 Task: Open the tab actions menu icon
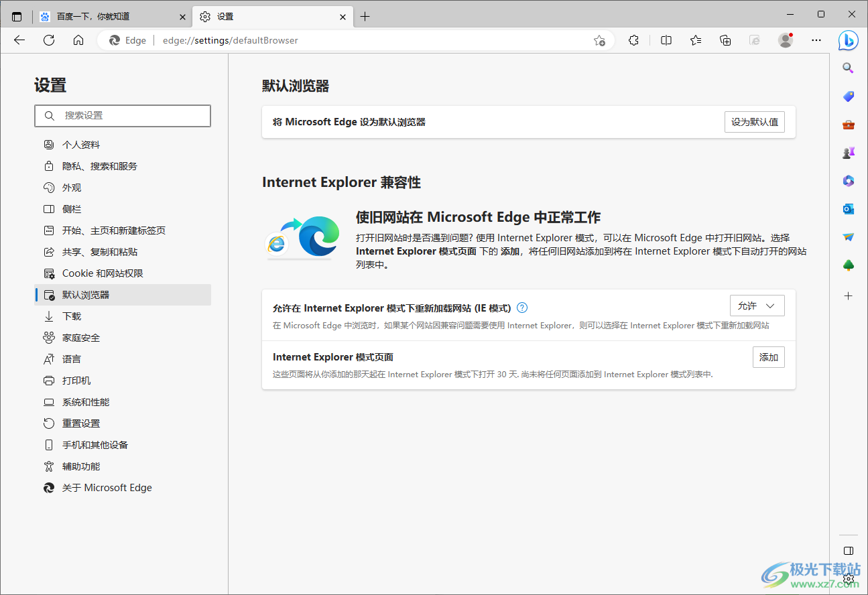17,17
